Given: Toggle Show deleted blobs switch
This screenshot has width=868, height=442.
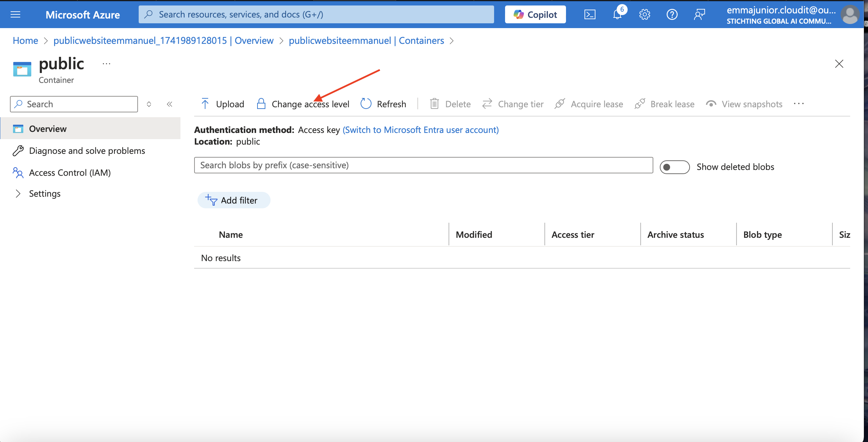Looking at the screenshot, I should tap(675, 167).
